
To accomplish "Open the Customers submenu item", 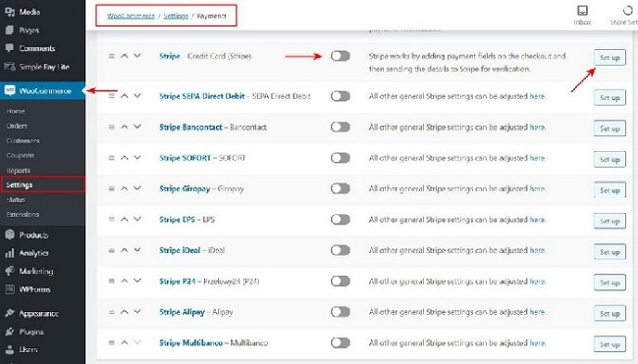I will (23, 140).
